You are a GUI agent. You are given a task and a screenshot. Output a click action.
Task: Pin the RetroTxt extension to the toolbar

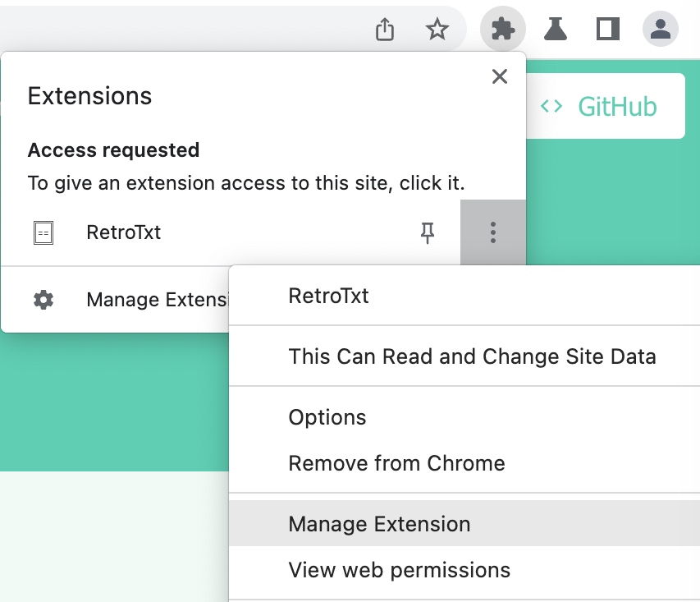pos(428,232)
